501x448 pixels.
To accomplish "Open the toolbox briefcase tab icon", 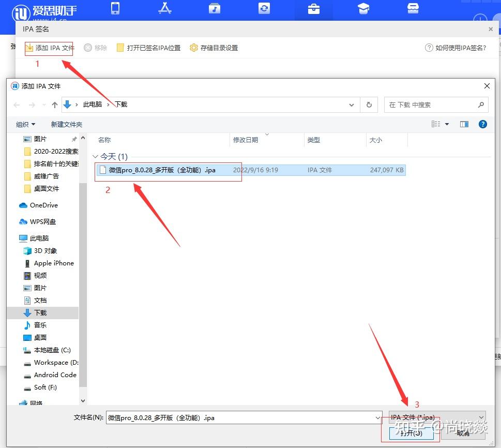I will tap(314, 9).
